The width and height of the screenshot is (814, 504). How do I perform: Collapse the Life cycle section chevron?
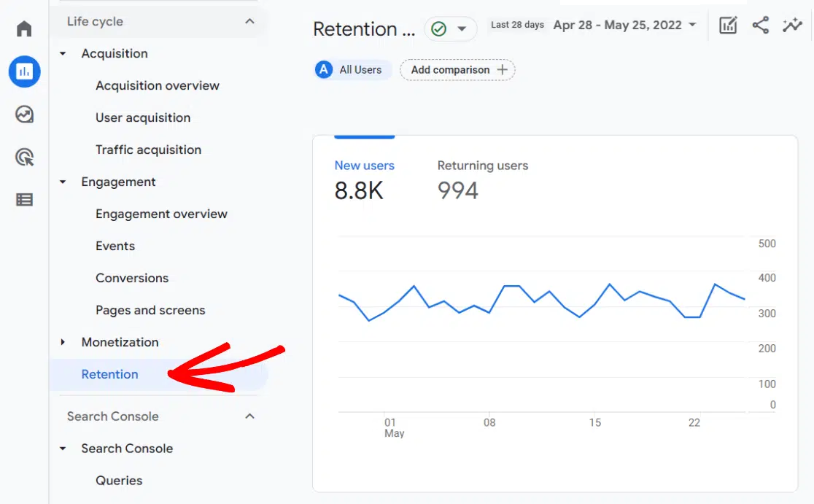[x=249, y=22]
